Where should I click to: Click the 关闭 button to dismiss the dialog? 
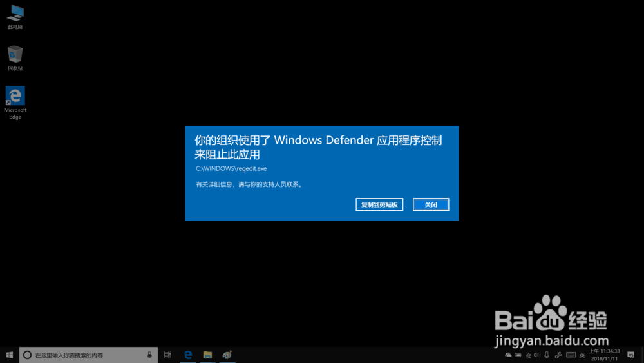point(431,204)
